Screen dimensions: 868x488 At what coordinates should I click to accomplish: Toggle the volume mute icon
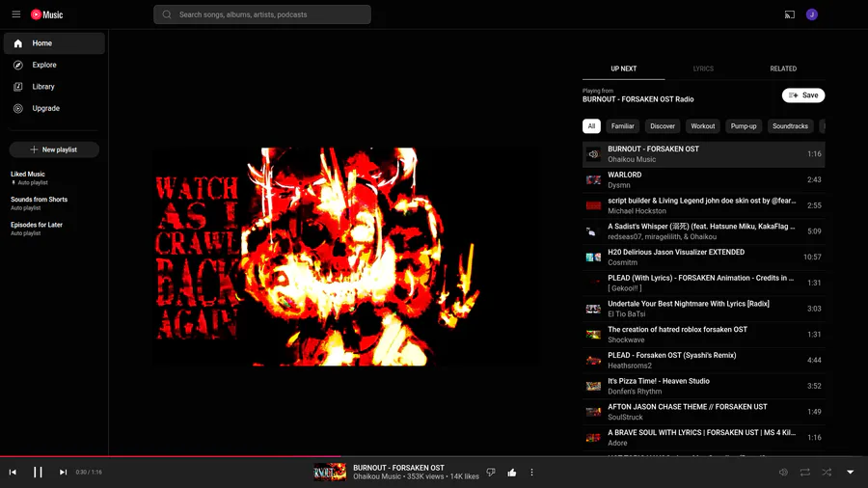783,472
